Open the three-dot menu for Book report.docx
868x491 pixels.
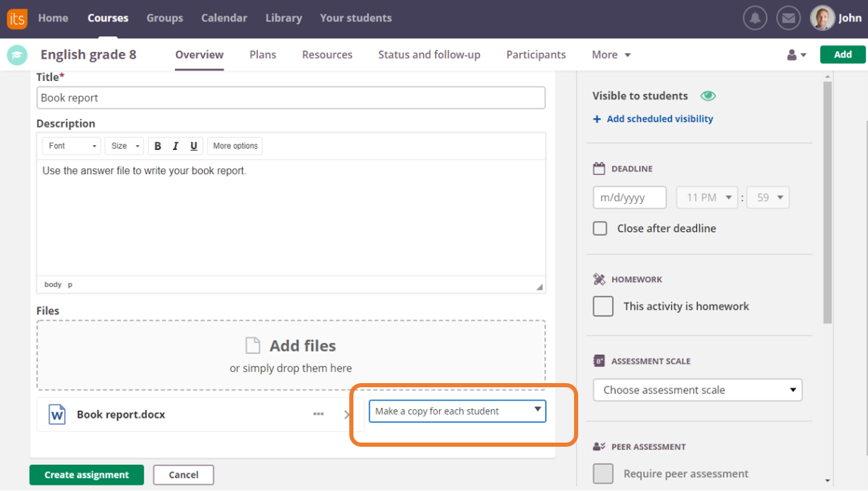point(318,414)
